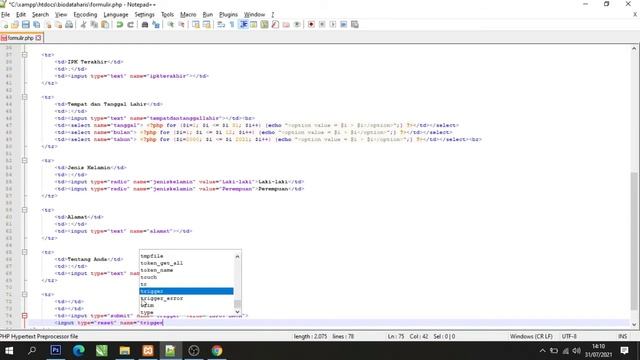Screen dimensions: 640x360
Task: Click editor scrollbar down arrow
Action: coord(633,325)
